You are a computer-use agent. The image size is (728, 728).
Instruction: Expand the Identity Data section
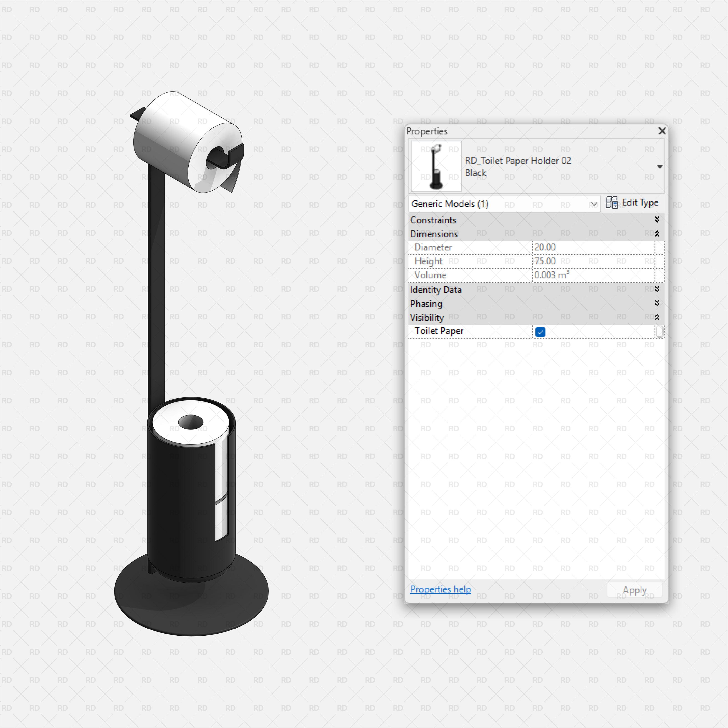pos(657,289)
